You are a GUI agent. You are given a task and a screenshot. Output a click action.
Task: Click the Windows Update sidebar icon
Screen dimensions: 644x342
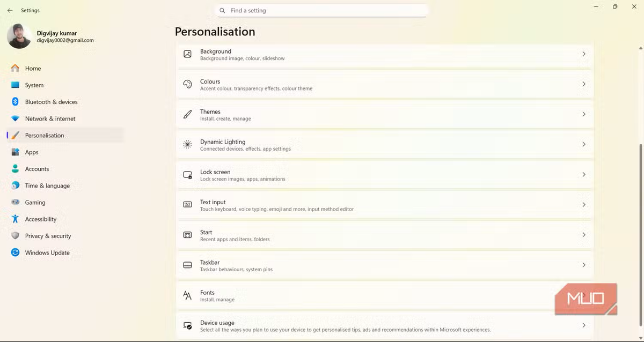[15, 252]
